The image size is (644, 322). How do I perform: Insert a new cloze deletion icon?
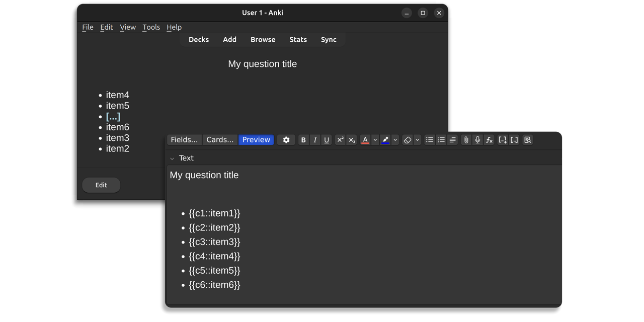tap(503, 140)
